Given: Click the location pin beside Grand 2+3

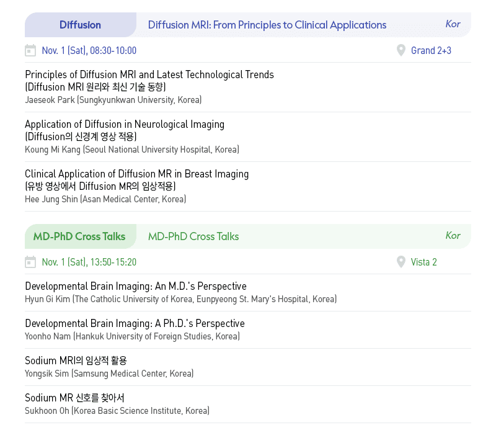Looking at the screenshot, I should [x=401, y=50].
